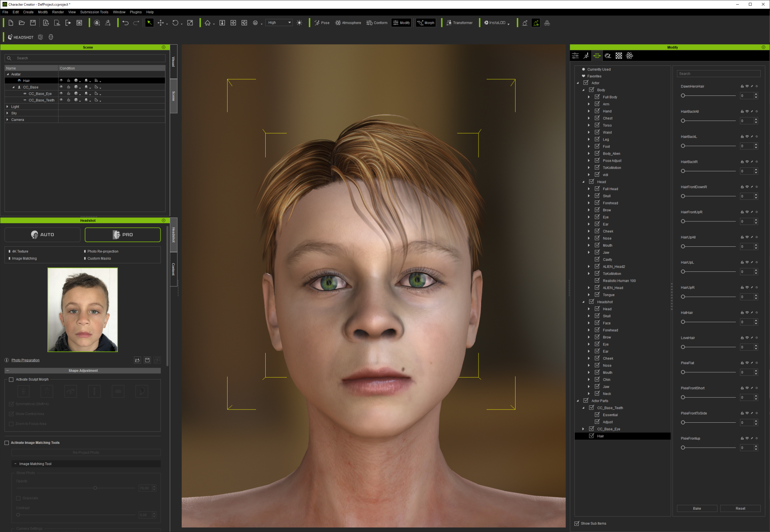This screenshot has width=770, height=532.
Task: Uncheck the Full Body morph category
Action: click(597, 97)
